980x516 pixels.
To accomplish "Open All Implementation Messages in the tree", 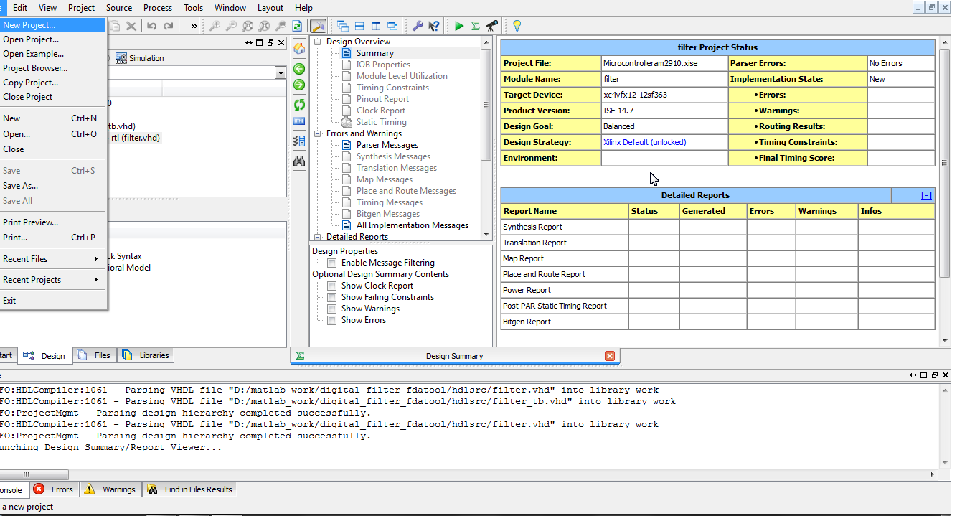I will (x=413, y=225).
